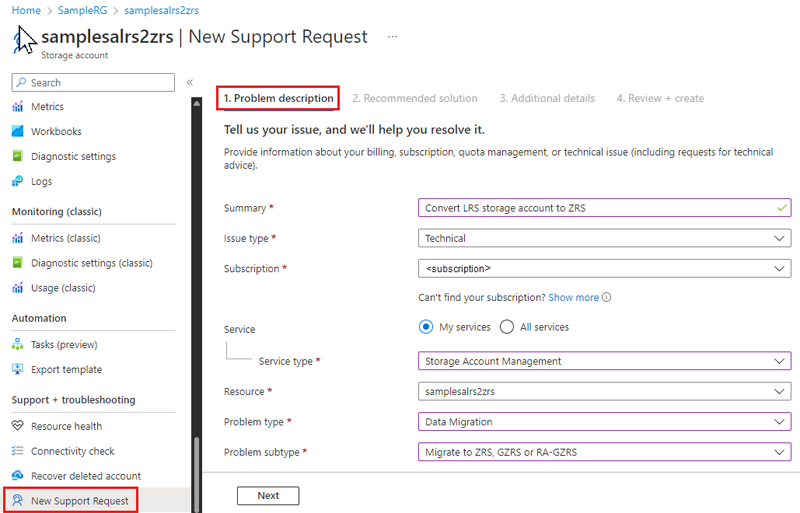
Task: Open the Problem type dropdown
Action: pyautogui.click(x=605, y=422)
